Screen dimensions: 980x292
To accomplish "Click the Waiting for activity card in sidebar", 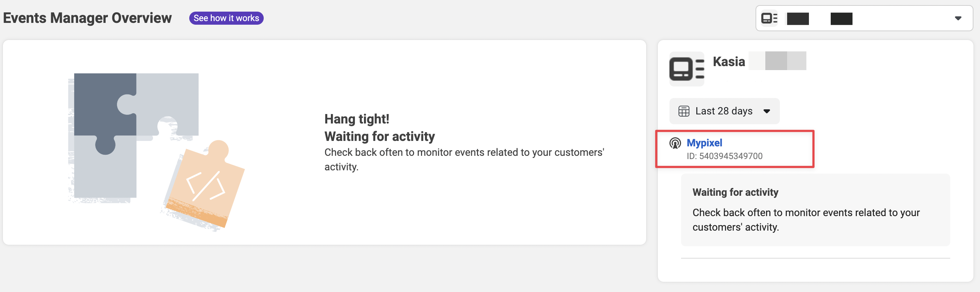I will pyautogui.click(x=815, y=210).
